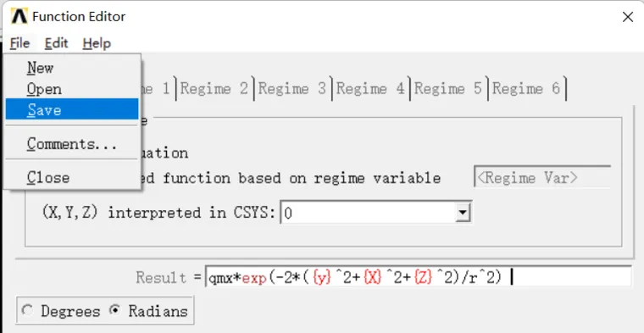644x333 pixels.
Task: Click the ANSYS logo icon in title bar
Action: [x=19, y=17]
